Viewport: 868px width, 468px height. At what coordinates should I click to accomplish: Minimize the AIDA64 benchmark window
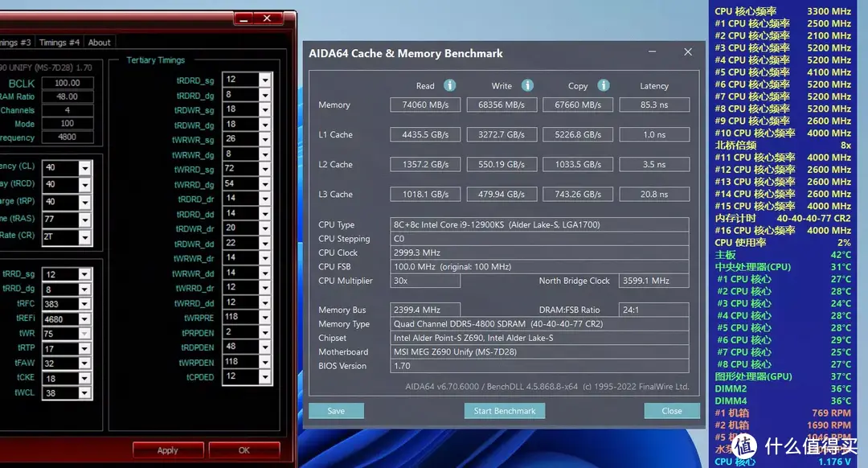point(652,52)
